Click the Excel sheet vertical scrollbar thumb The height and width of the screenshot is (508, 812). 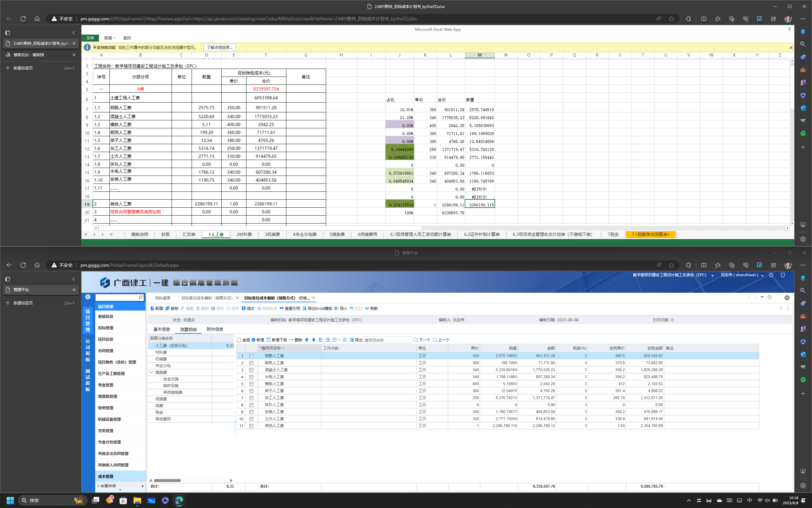point(792,87)
